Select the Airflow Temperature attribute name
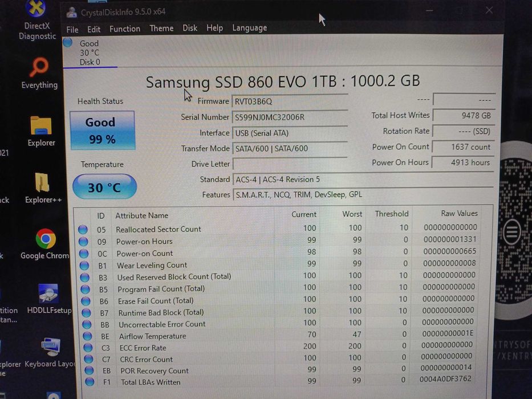 pos(153,336)
